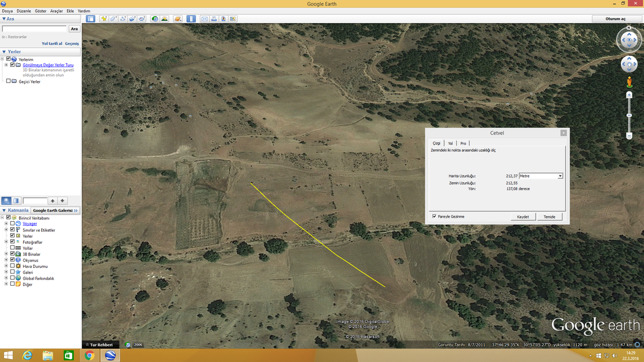Add an image overlay toolbar icon
The width and height of the screenshot is (644, 362).
[x=133, y=19]
